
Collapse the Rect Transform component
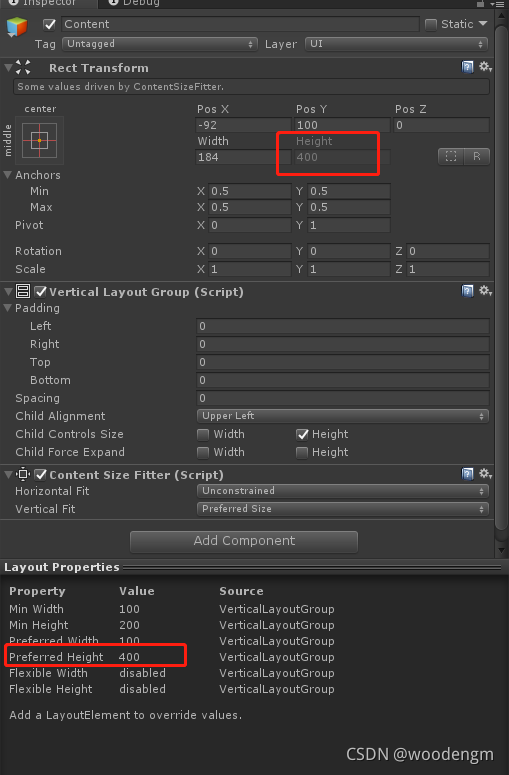[x=8, y=67]
